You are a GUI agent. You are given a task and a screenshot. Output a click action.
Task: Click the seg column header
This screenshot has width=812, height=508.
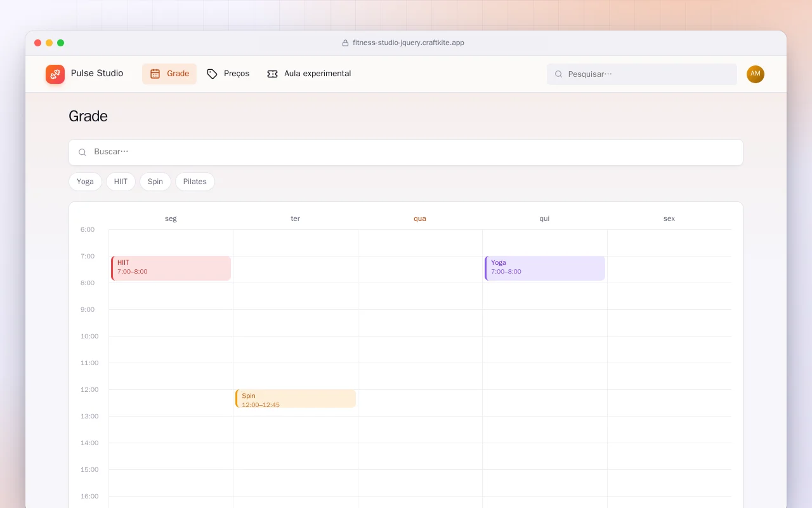click(x=171, y=218)
